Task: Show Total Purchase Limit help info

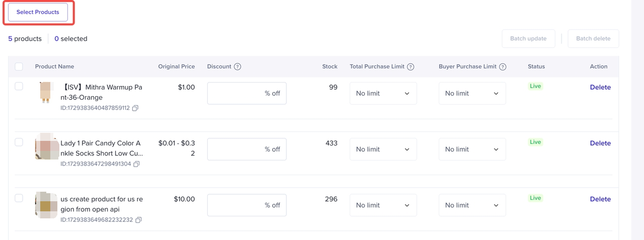Action: click(411, 67)
